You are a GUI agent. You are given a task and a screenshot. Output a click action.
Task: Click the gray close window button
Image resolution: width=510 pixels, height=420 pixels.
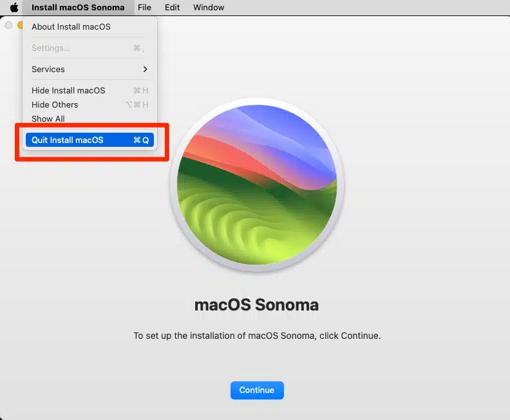(x=8, y=25)
